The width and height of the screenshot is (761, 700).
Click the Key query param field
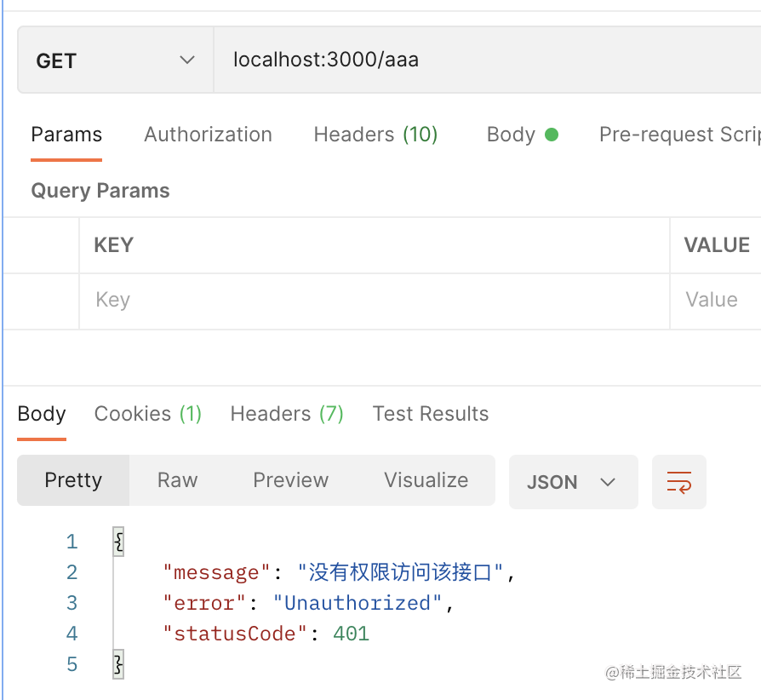coord(375,301)
